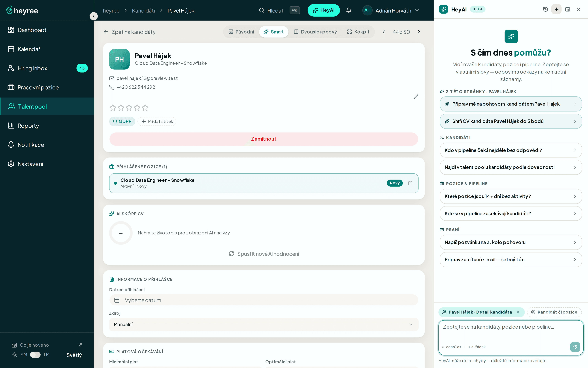Screen dimensions: 588x368
Task: Click Kandidáti breadcrumb
Action: pyautogui.click(x=143, y=10)
